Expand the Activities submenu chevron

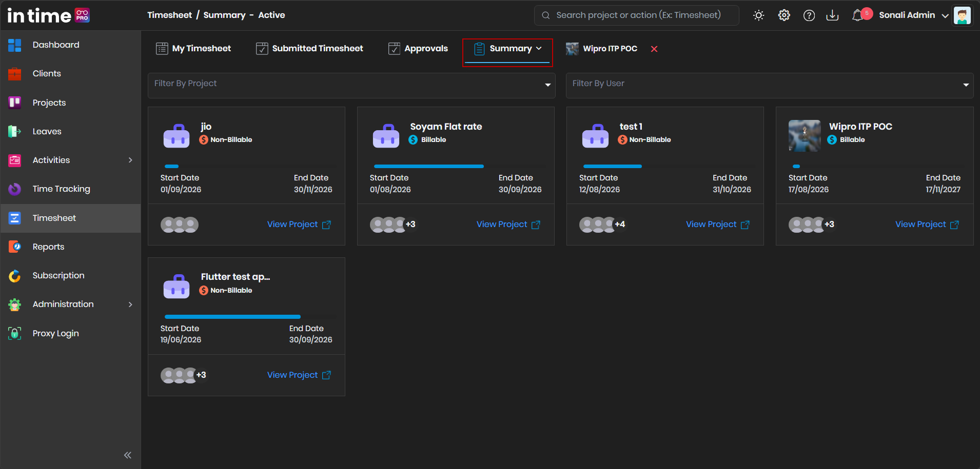click(130, 160)
